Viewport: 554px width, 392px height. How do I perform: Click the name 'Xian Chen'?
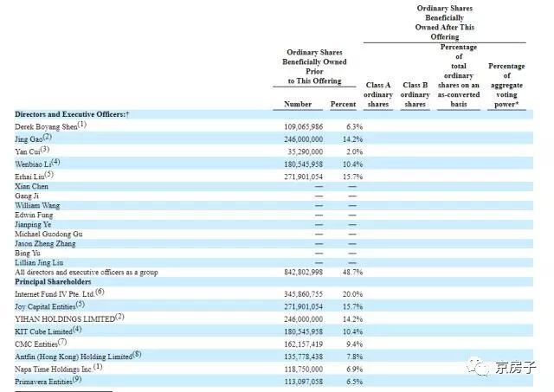[x=31, y=186]
